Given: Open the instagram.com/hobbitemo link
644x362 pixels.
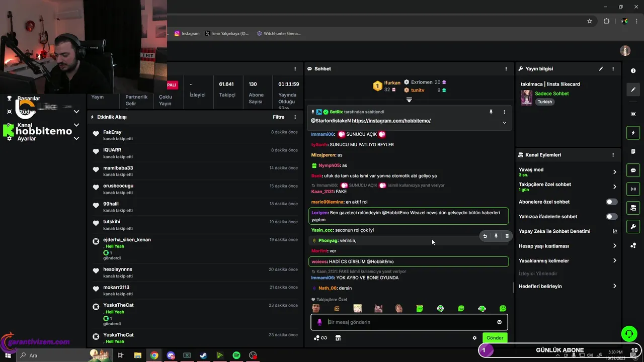Looking at the screenshot, I should 391,121.
